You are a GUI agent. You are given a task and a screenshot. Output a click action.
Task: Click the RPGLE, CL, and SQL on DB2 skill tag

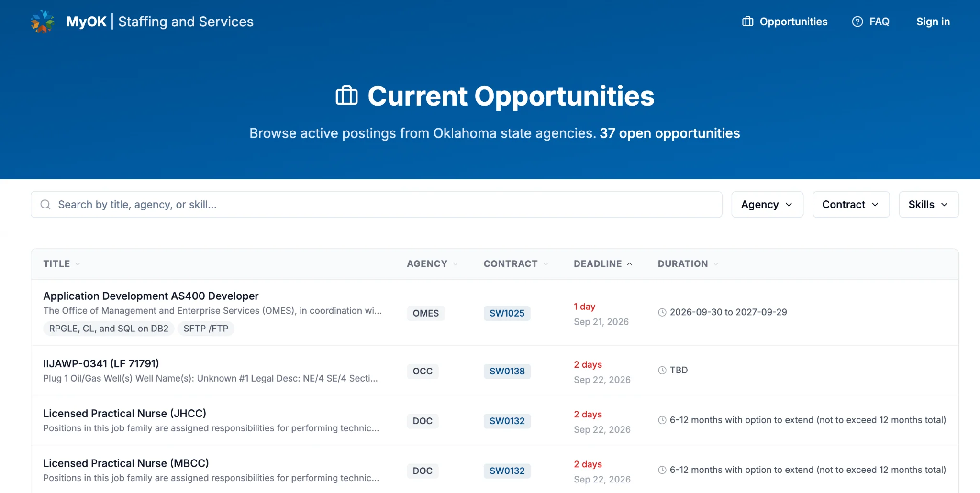pyautogui.click(x=109, y=329)
